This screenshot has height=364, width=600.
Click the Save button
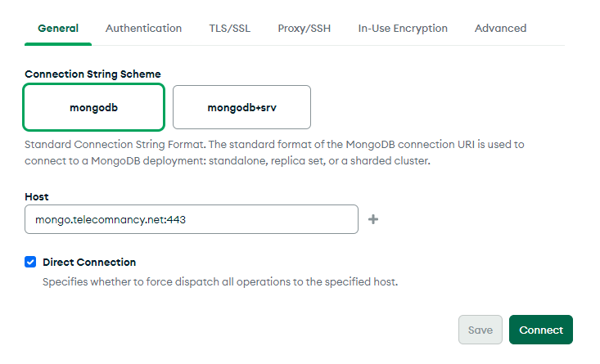(480, 330)
